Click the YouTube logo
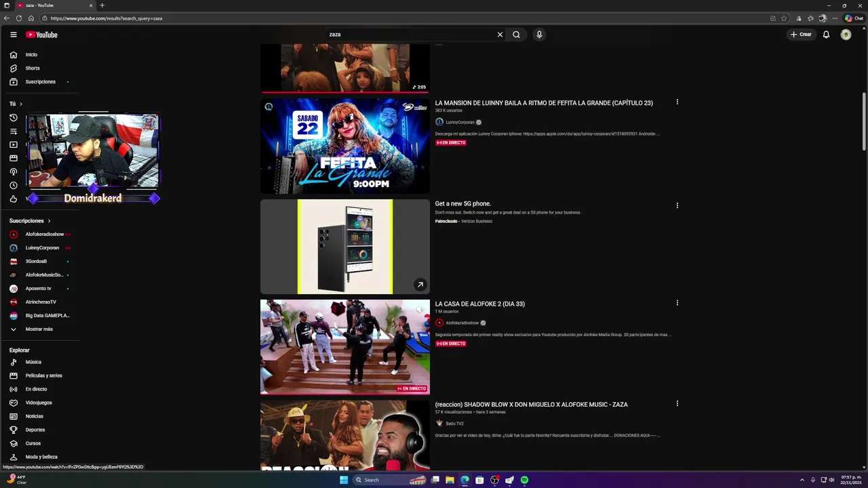 pyautogui.click(x=42, y=35)
